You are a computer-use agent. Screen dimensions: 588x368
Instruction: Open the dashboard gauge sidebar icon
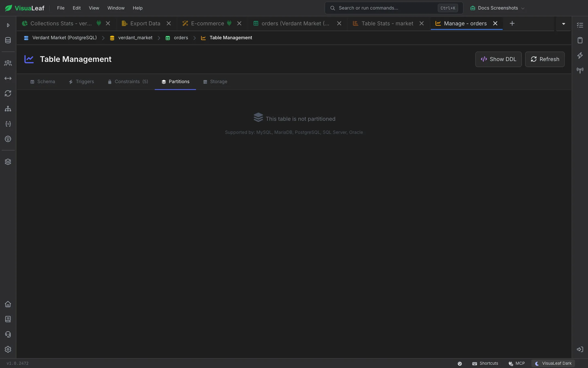click(8, 139)
